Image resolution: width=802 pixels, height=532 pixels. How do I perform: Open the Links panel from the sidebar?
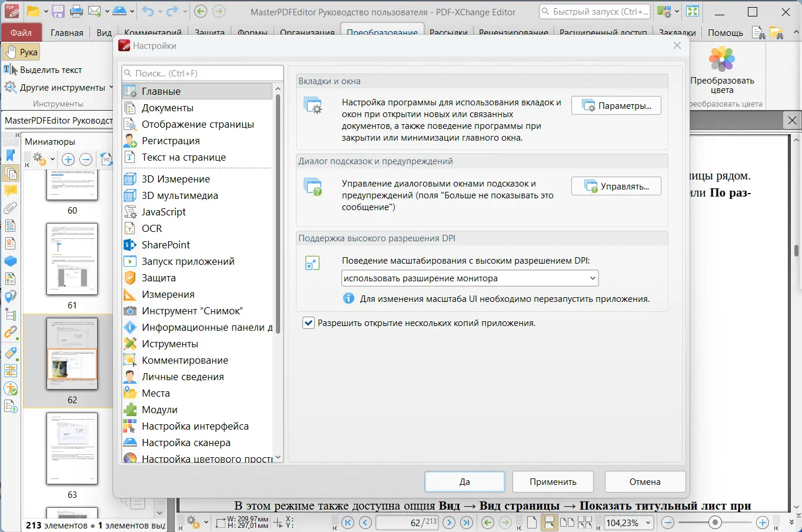point(10,332)
